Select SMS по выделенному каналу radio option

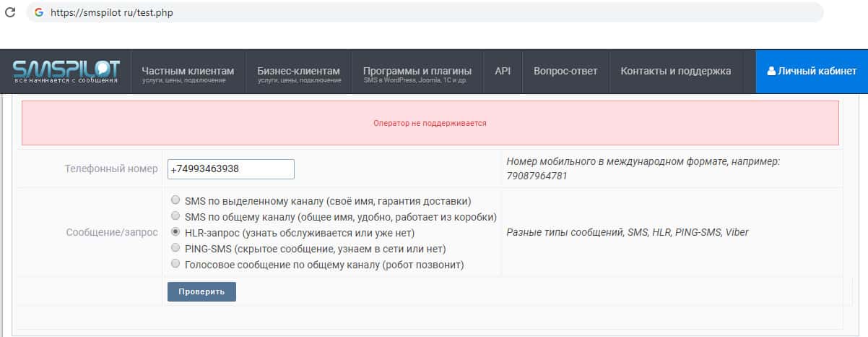coord(175,200)
